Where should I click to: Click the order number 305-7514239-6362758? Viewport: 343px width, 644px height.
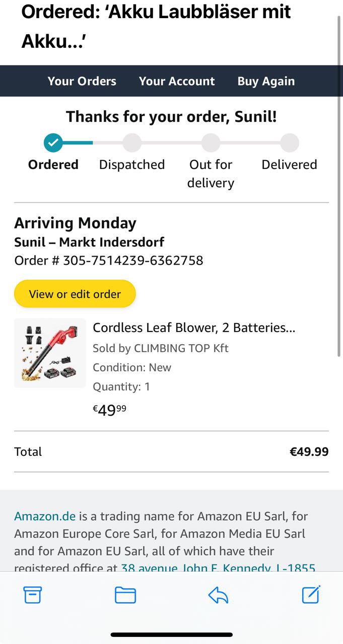[133, 261]
